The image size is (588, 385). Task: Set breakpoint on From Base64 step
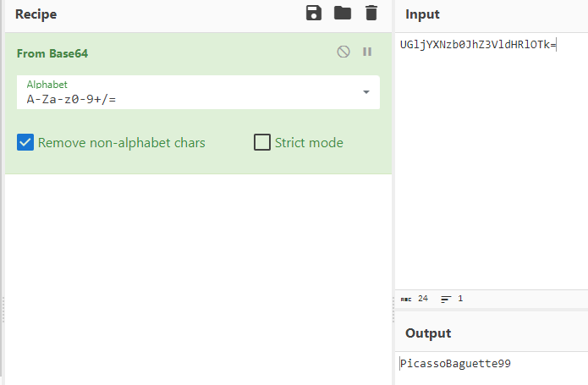click(367, 52)
